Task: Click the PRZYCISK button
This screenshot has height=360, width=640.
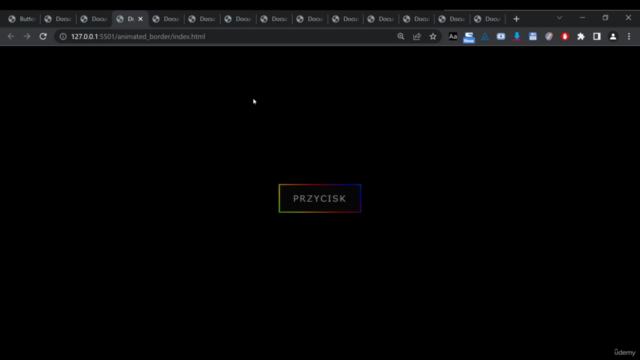Action: pos(320,198)
